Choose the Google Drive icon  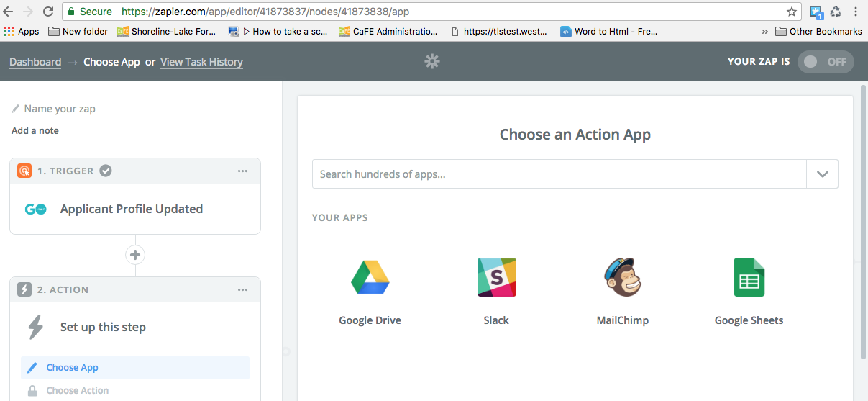[370, 277]
